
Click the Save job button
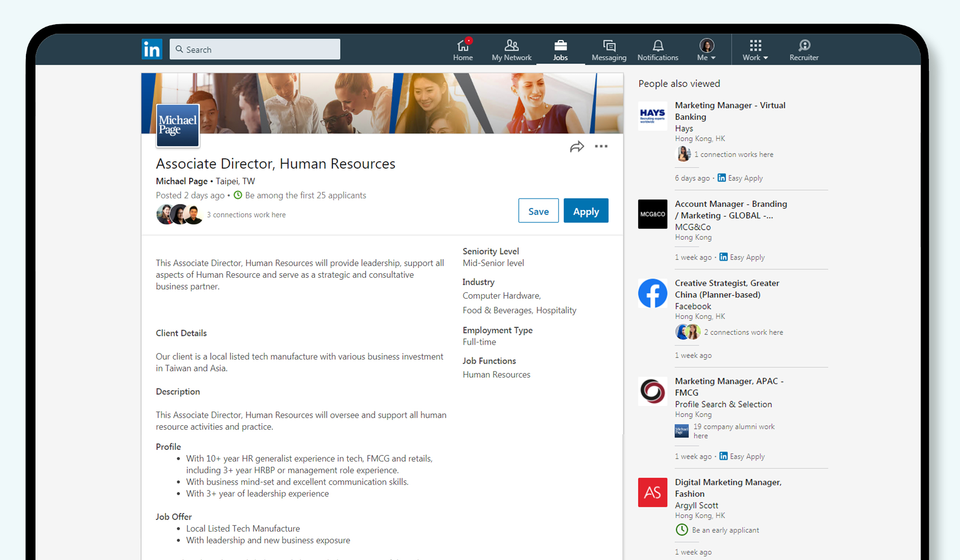tap(539, 211)
